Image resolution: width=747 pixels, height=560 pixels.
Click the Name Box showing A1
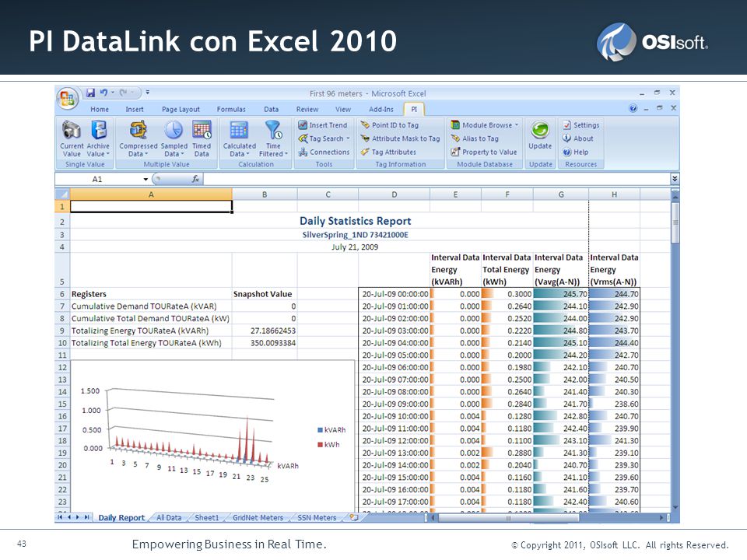click(98, 179)
